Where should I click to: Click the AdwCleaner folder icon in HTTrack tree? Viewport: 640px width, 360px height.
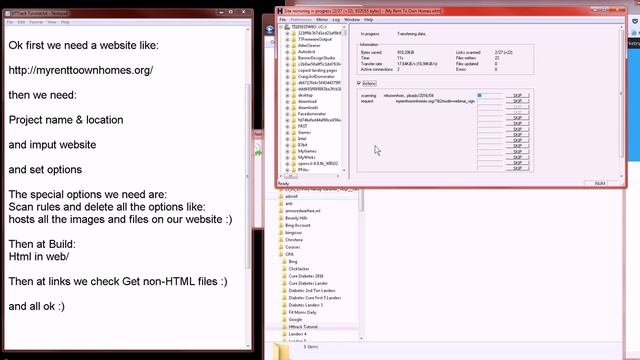(293, 45)
